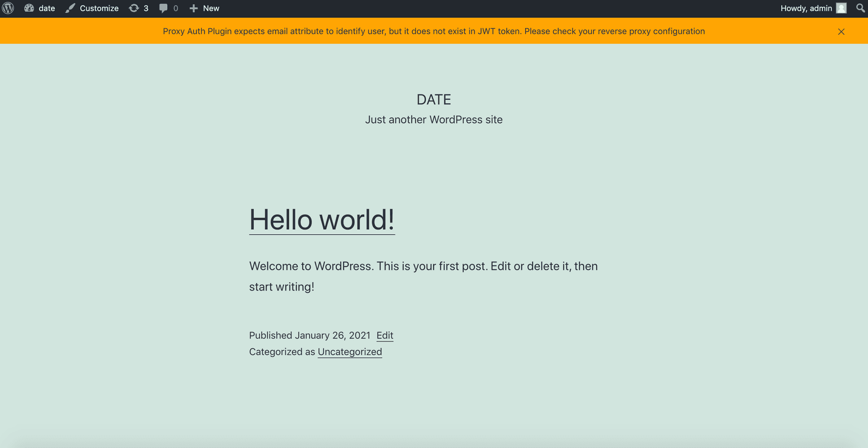Click the comments bubble icon
This screenshot has width=868, height=448.
click(163, 8)
